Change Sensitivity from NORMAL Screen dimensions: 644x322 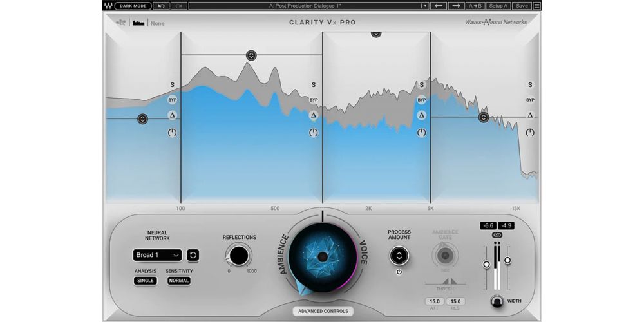tap(178, 281)
